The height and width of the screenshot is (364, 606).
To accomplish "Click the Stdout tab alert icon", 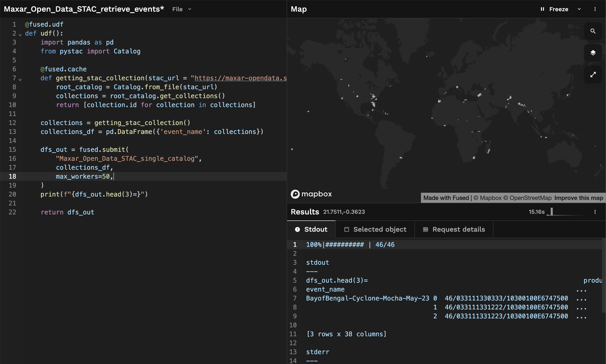I will click(x=297, y=229).
